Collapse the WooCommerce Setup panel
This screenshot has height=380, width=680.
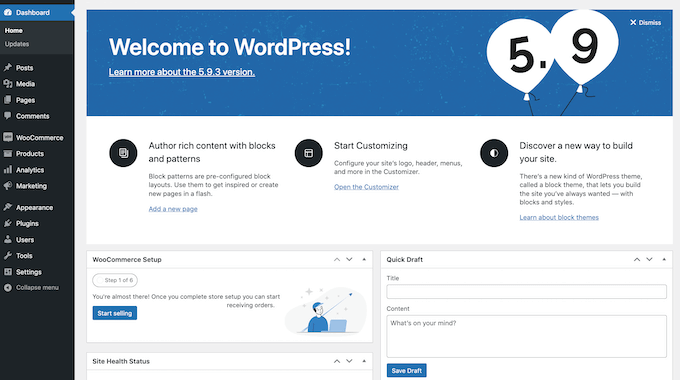(364, 259)
